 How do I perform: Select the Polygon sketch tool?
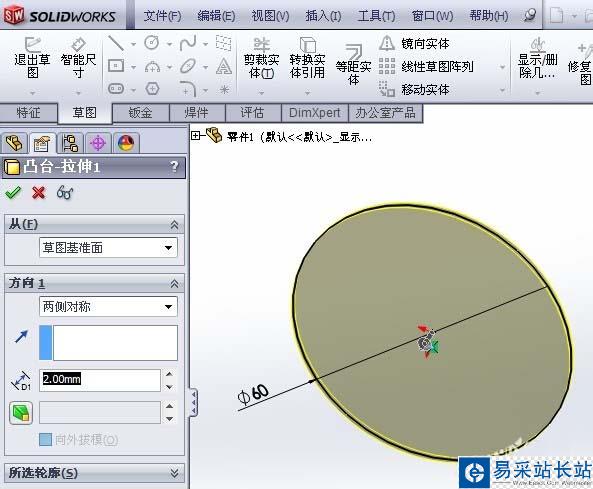click(x=152, y=89)
